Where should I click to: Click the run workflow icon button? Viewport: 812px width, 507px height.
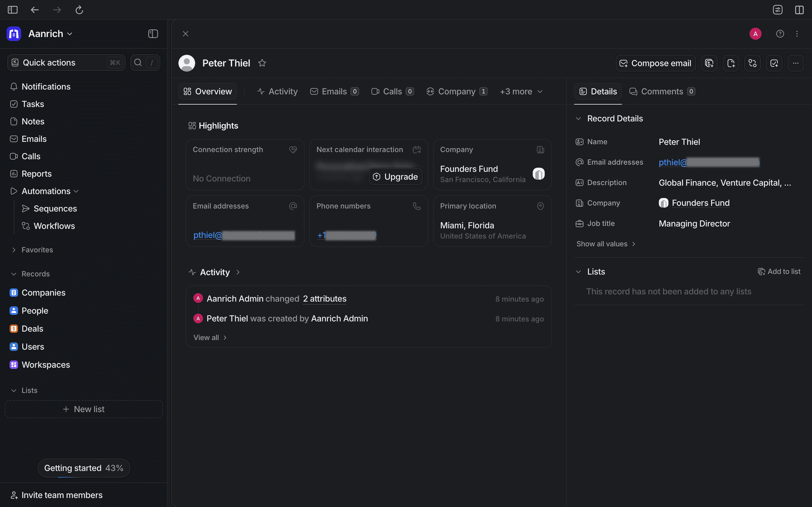[x=752, y=63]
